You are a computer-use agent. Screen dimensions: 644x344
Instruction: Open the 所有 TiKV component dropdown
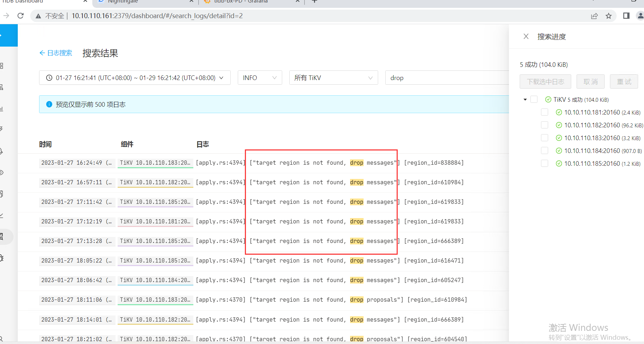tap(333, 78)
